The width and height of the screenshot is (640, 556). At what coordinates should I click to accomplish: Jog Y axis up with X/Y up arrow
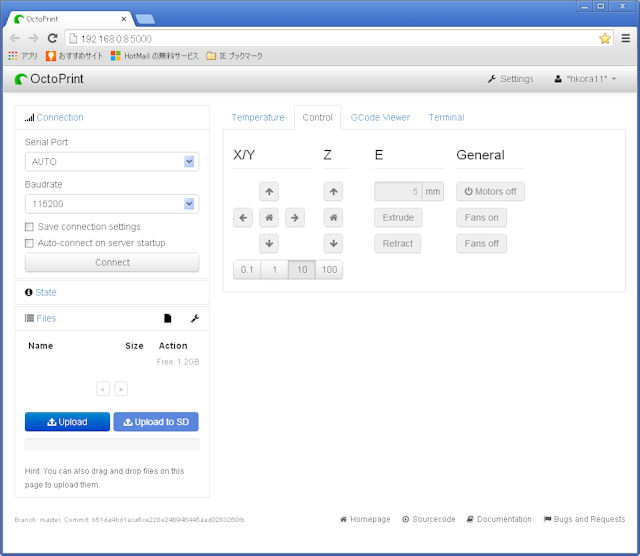point(269,191)
